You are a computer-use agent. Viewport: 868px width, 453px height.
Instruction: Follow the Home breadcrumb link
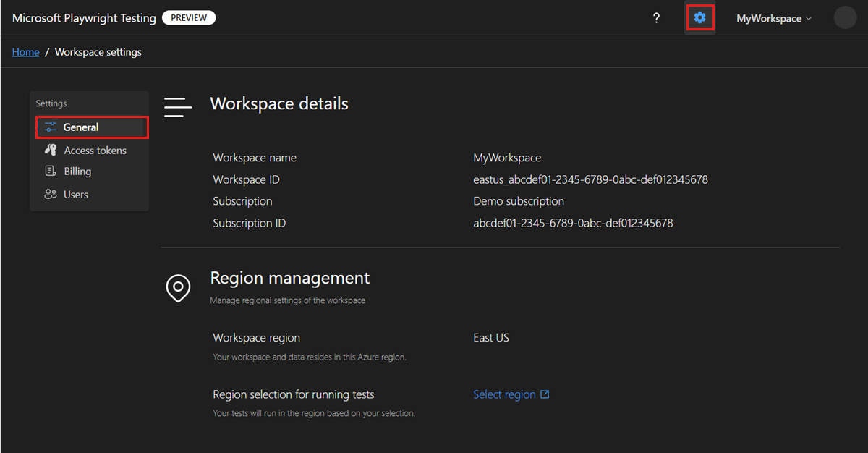(x=26, y=52)
